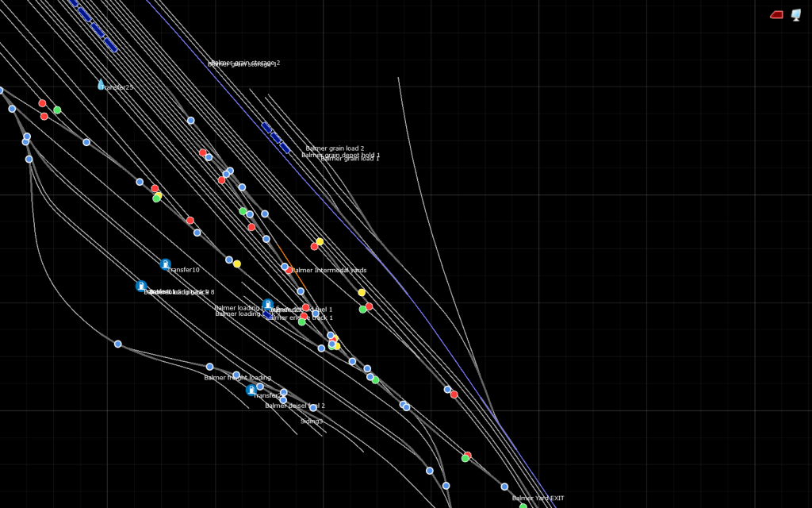Select the Balmer grain storage 2 label

tap(245, 62)
